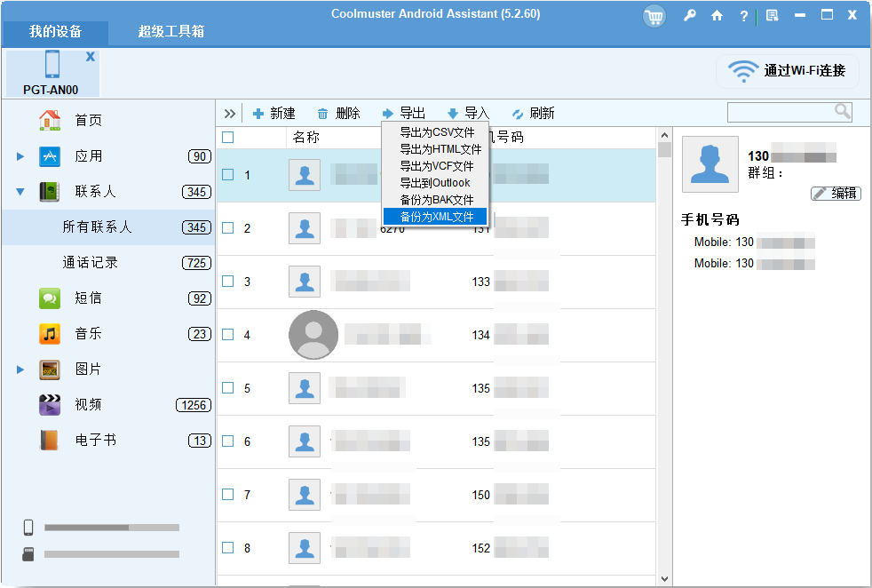Click the 725 badge beside 通话记录
The height and width of the screenshot is (588, 872).
(197, 263)
